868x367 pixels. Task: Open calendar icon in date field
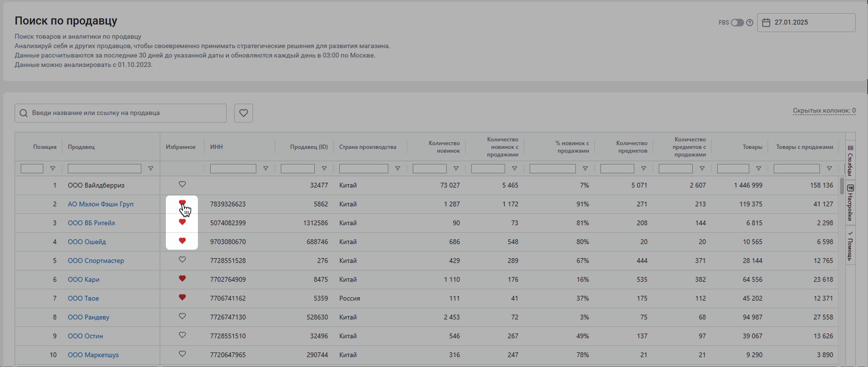[766, 23]
